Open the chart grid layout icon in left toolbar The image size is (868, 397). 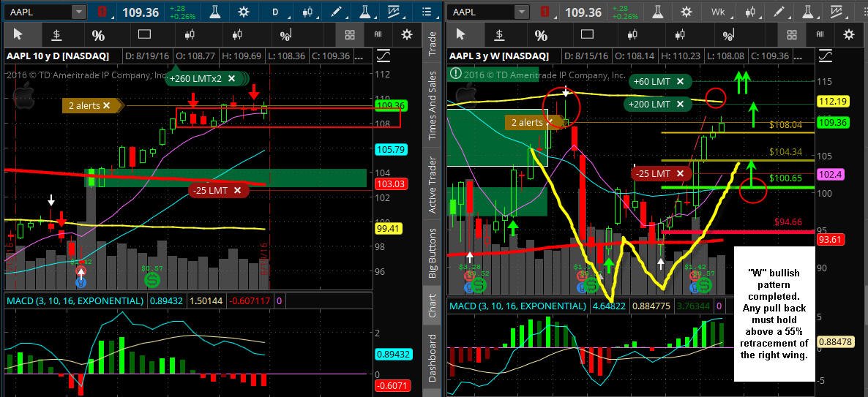tap(349, 35)
